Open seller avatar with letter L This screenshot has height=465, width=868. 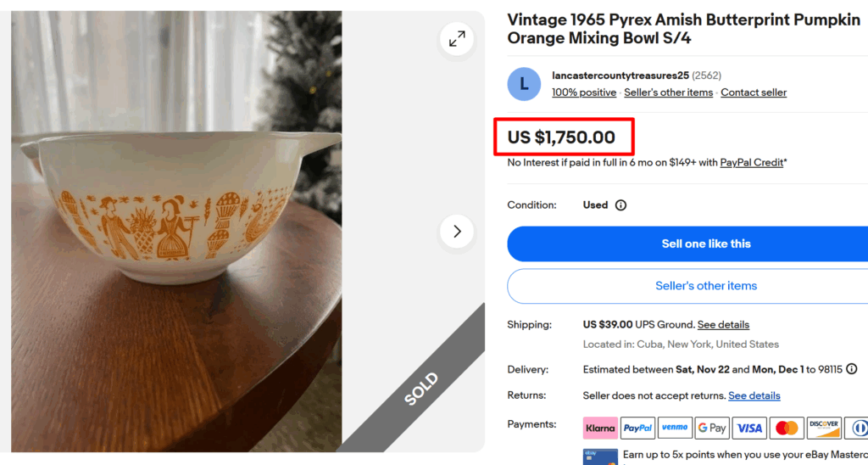[x=524, y=84]
